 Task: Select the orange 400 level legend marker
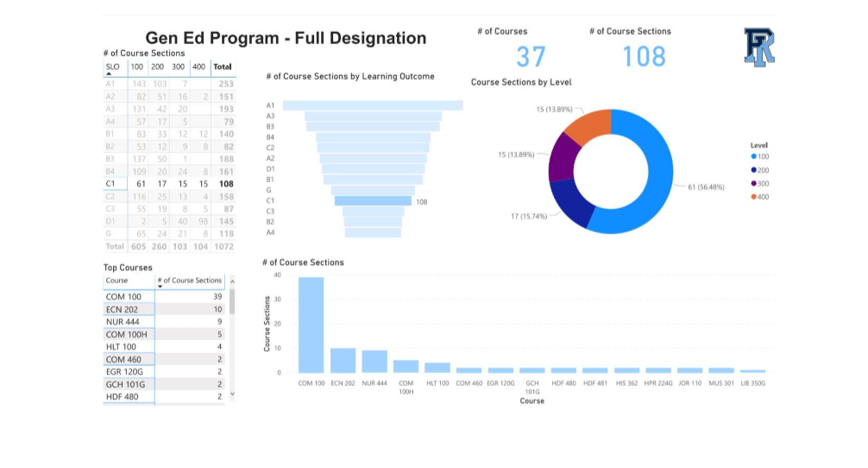754,197
